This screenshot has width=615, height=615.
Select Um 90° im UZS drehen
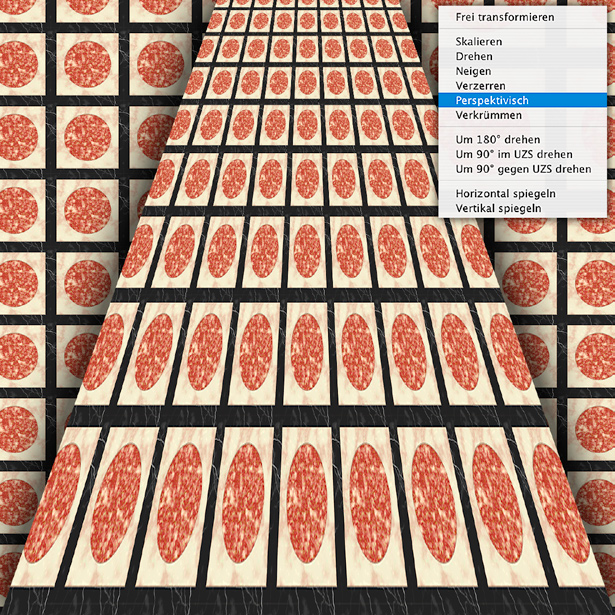tap(522, 155)
